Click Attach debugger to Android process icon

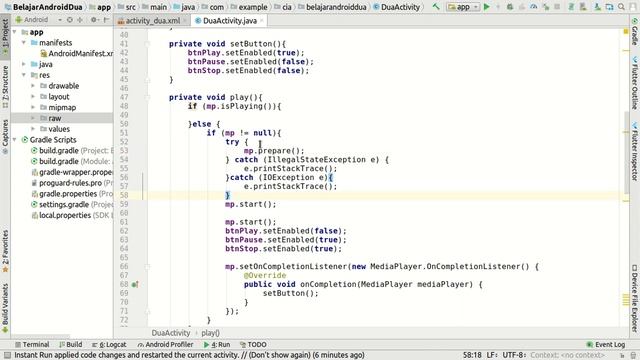[x=546, y=7]
